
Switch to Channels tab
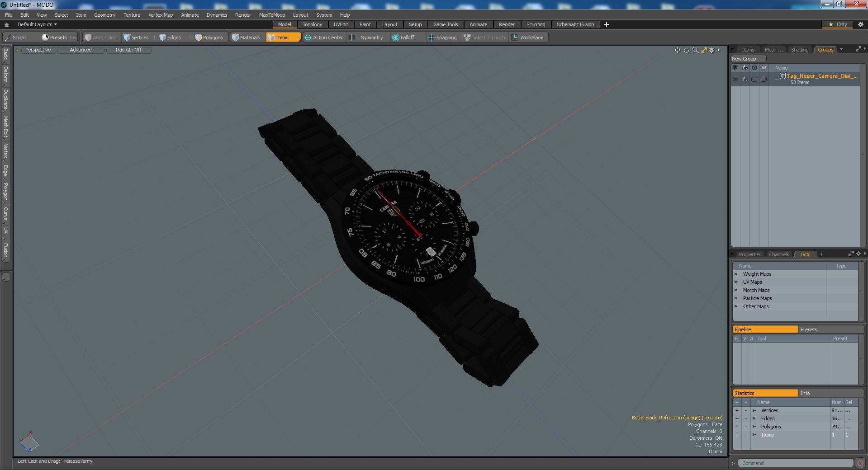coord(778,254)
